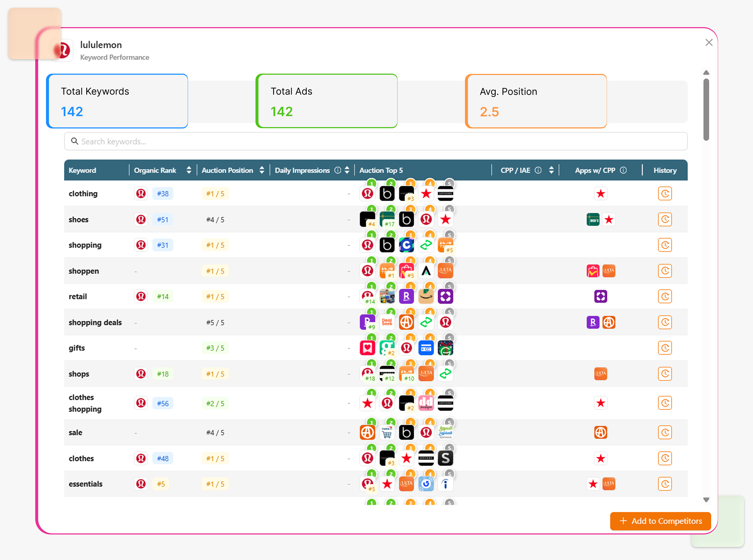The width and height of the screenshot is (753, 560).
Task: Open history for the retail keyword
Action: (665, 297)
